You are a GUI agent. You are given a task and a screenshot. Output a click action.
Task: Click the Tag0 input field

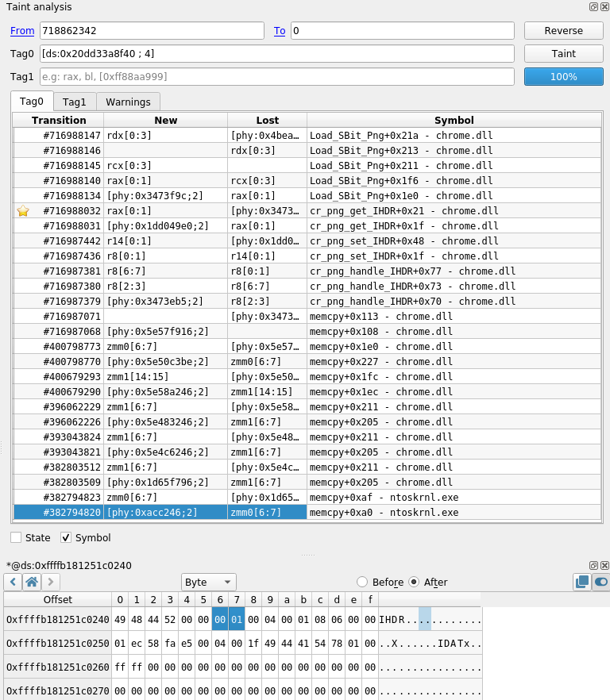click(277, 54)
